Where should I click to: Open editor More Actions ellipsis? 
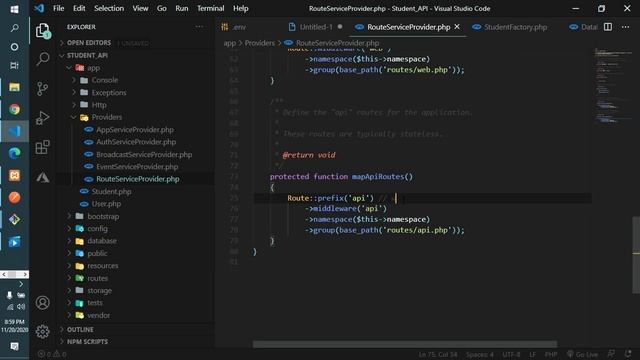pos(625,27)
